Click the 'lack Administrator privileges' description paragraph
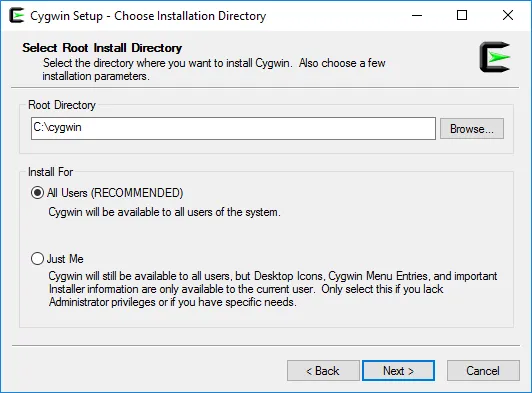The height and width of the screenshot is (393, 532). click(x=273, y=289)
